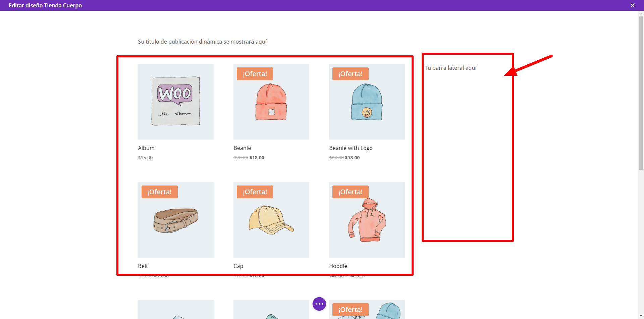The width and height of the screenshot is (644, 319).
Task: Click the pink Hoodie product image
Action: pyautogui.click(x=367, y=220)
